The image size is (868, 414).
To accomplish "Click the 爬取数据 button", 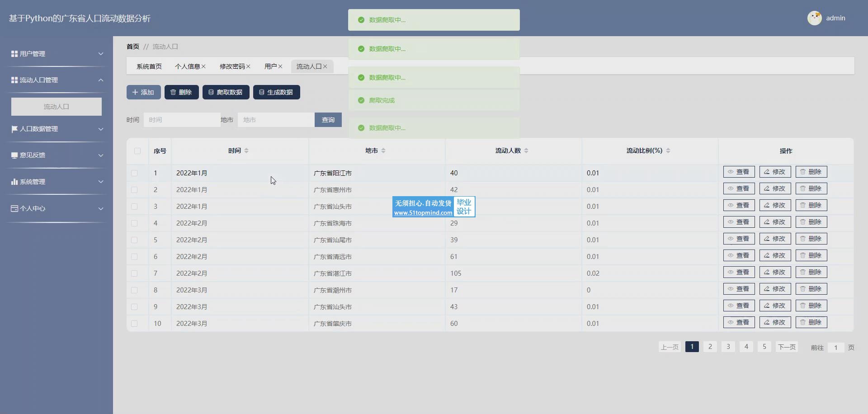I will (226, 92).
